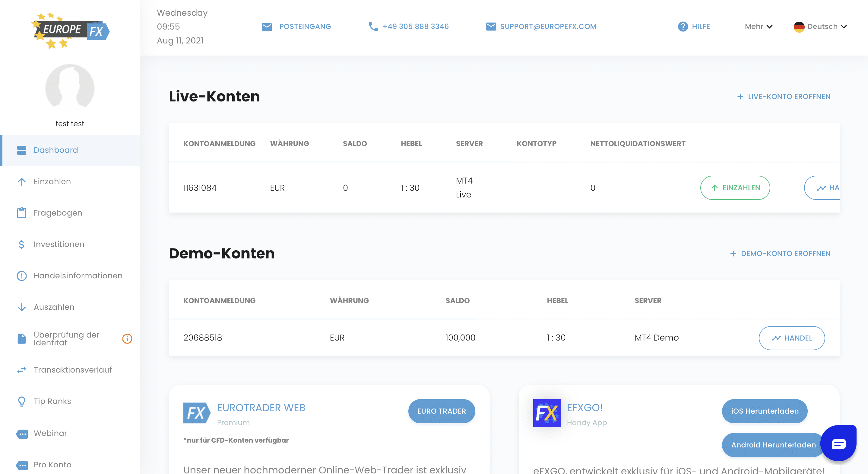The height and width of the screenshot is (474, 868).
Task: Open Pro Konto menu item
Action: tap(70, 465)
